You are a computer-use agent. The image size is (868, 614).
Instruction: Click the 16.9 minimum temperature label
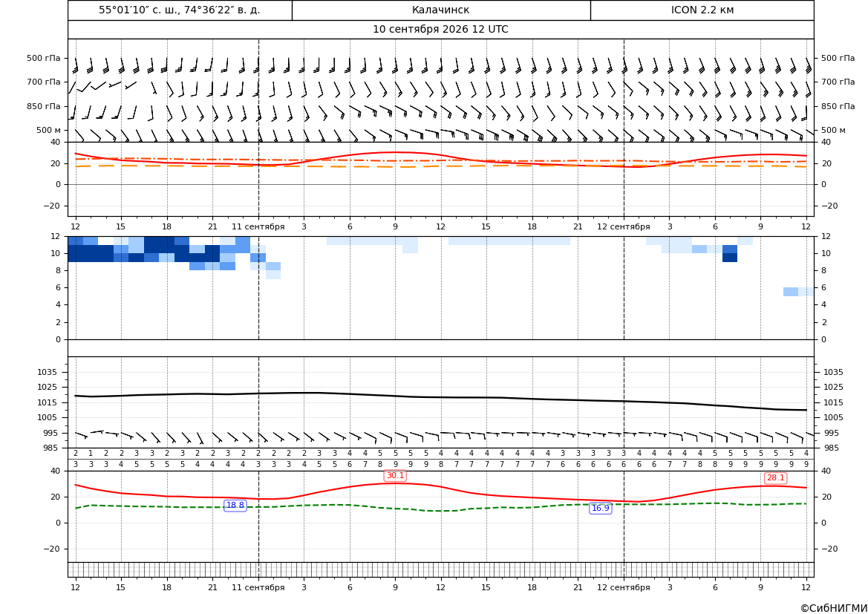[601, 509]
